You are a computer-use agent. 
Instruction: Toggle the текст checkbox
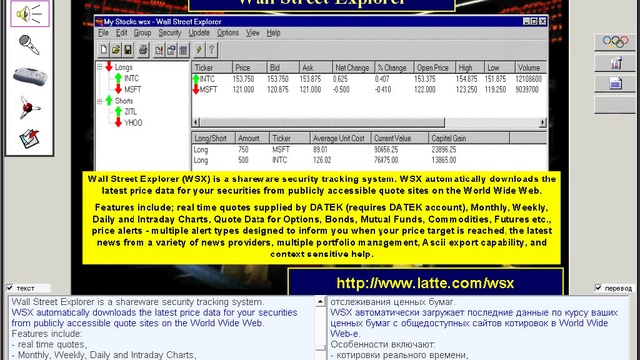(x=10, y=288)
